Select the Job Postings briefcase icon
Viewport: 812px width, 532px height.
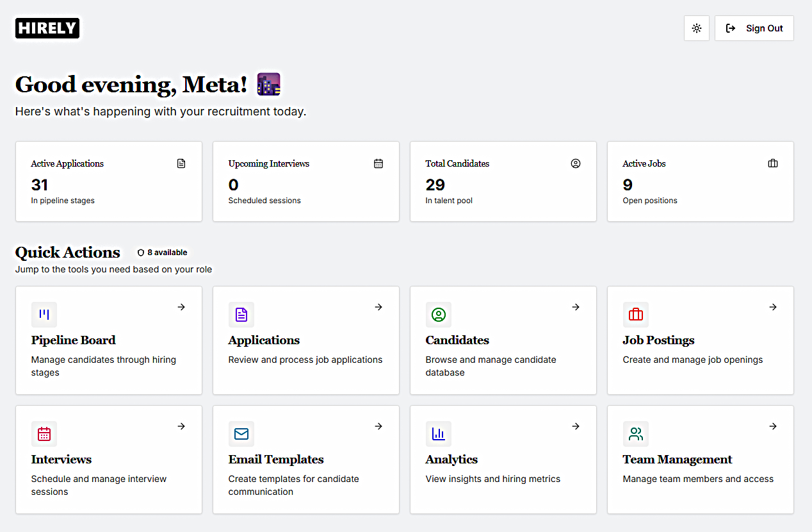point(636,314)
